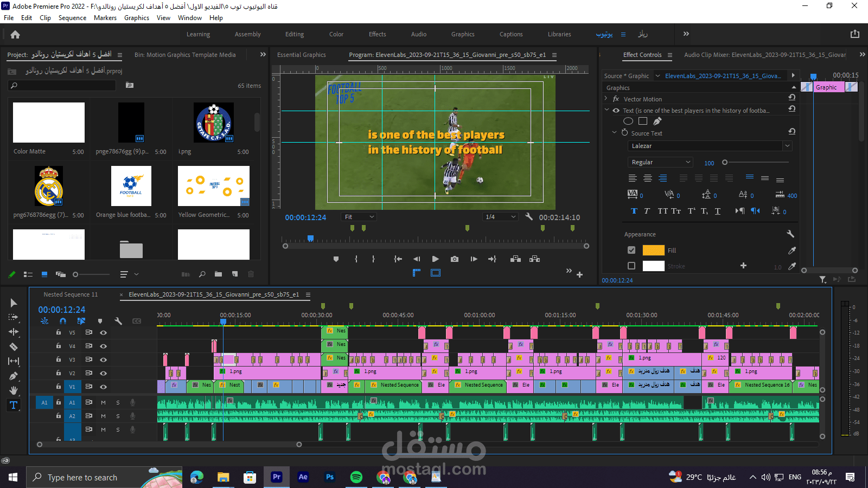Switch to the Color workspace tab
The width and height of the screenshot is (868, 488).
tap(336, 34)
